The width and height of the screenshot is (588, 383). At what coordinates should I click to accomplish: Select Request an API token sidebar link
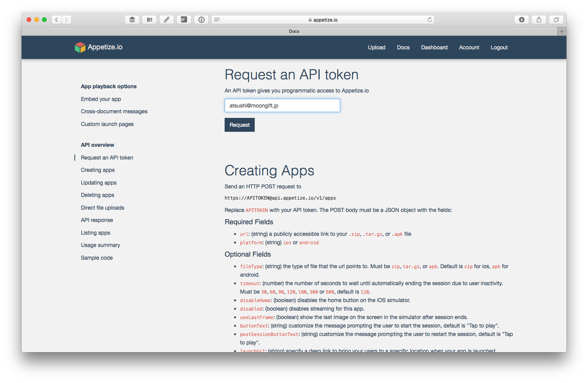pos(107,158)
